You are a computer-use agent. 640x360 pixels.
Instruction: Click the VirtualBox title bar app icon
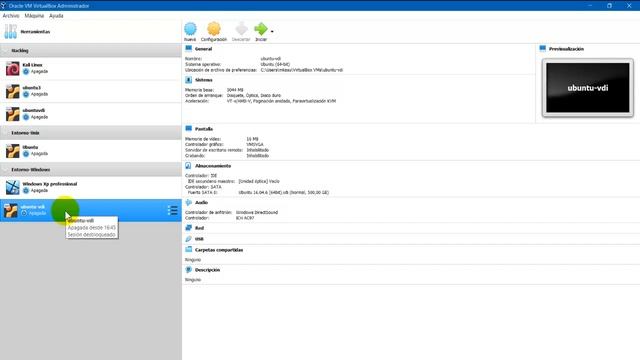(x=4, y=6)
